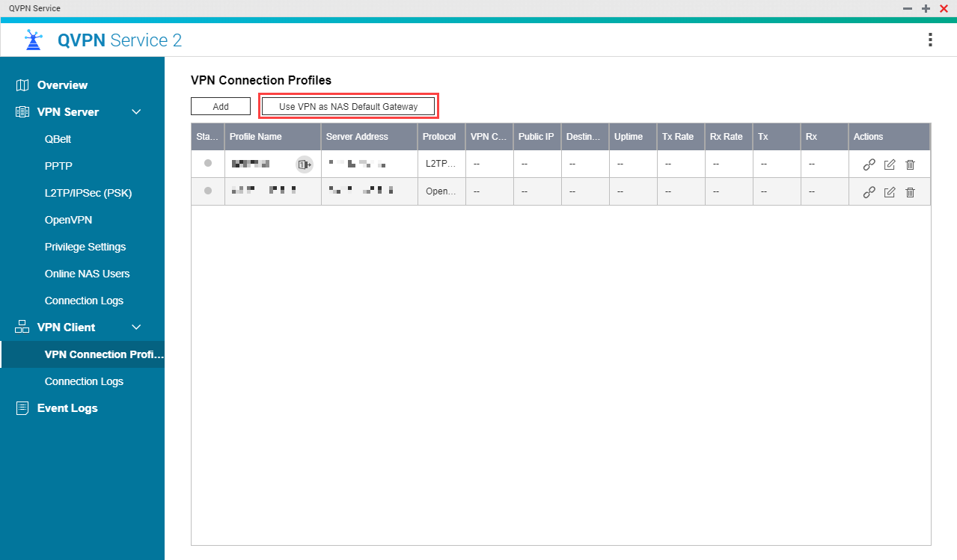Sort the table by Profile Name column
This screenshot has height=560, width=957.
click(256, 137)
